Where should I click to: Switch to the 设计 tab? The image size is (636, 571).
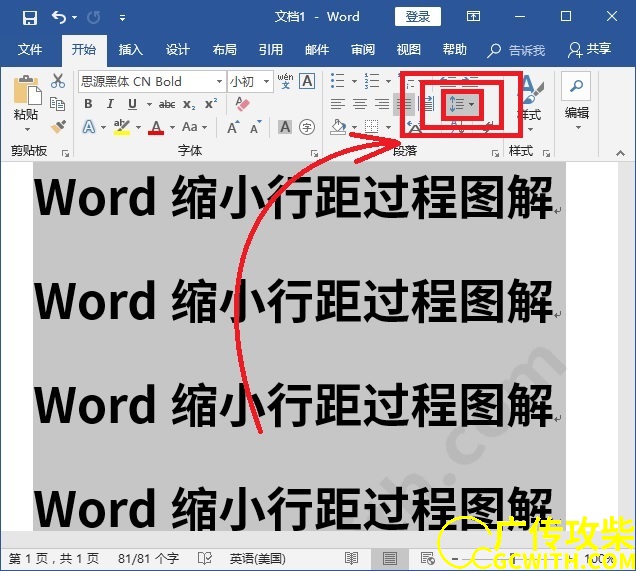(x=178, y=49)
